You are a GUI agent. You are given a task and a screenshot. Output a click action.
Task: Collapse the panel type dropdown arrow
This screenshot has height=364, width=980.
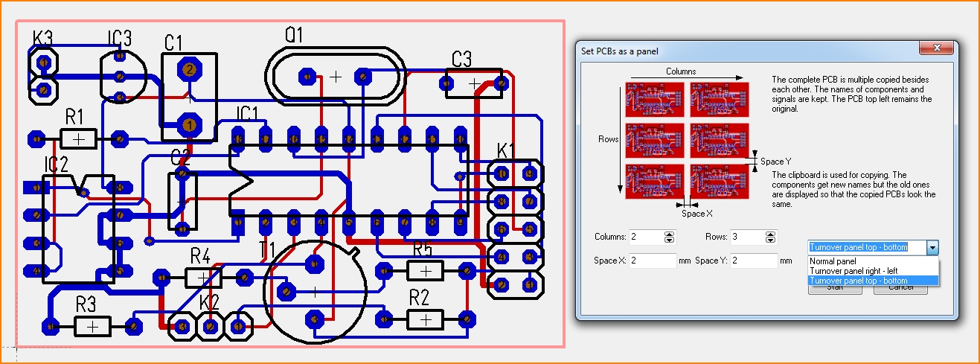click(x=933, y=247)
